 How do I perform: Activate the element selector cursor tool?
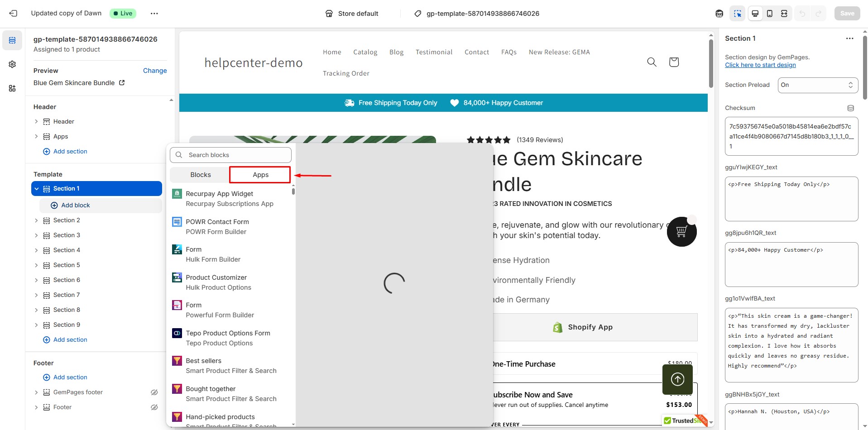point(737,13)
